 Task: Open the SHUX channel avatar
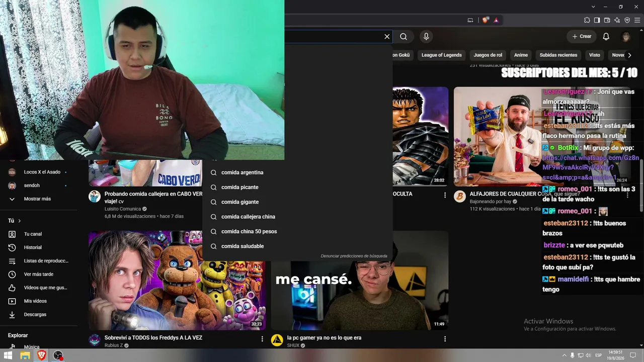277,340
